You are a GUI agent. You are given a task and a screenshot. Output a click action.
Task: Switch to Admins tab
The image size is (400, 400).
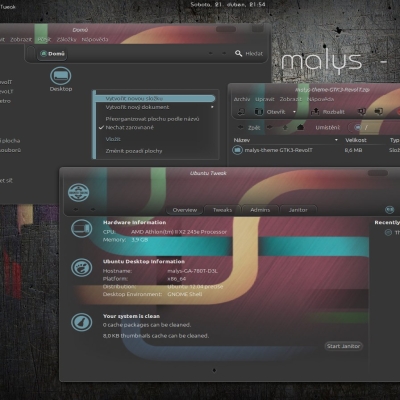click(x=260, y=210)
